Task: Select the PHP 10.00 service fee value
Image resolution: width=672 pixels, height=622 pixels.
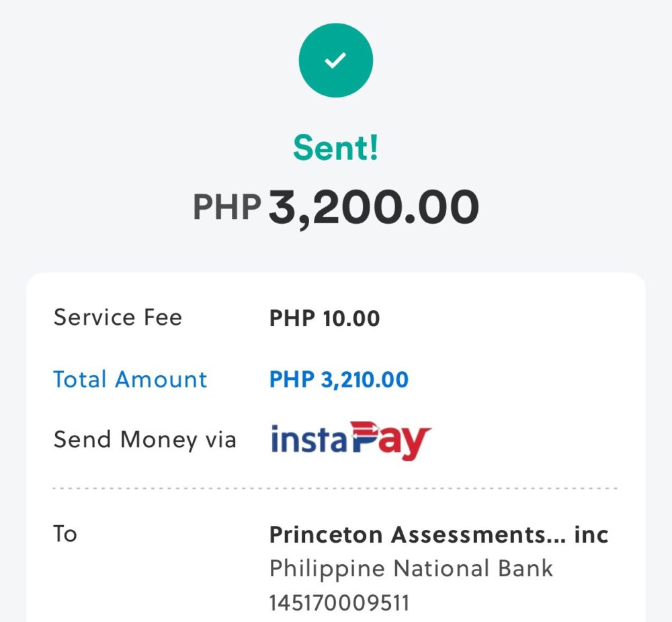Action: [325, 318]
